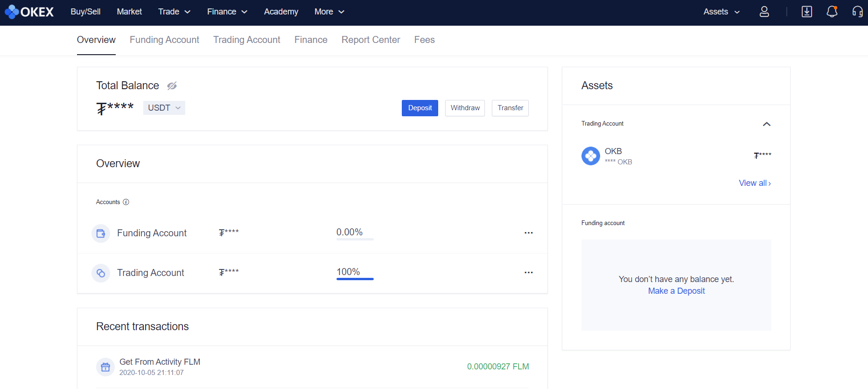Viewport: 868px width, 389px height.
Task: Open the user profile icon
Action: point(764,12)
